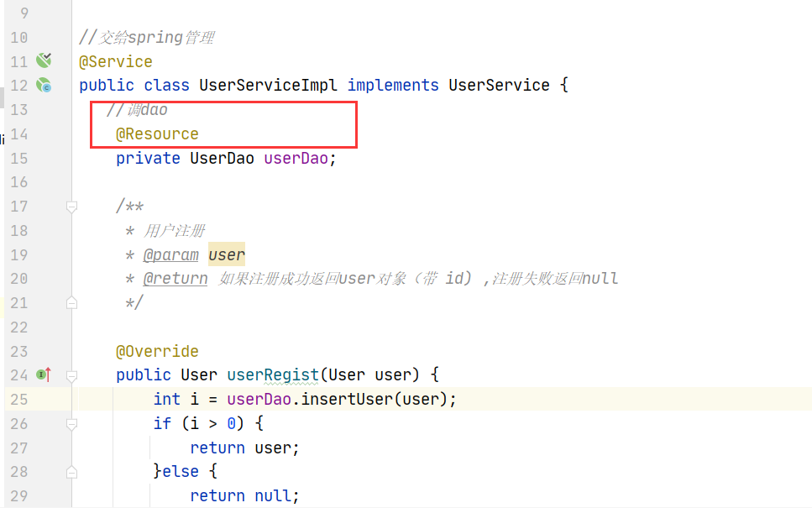
Task: Collapse the if block with the line 26 fold arrow
Action: tap(71, 423)
